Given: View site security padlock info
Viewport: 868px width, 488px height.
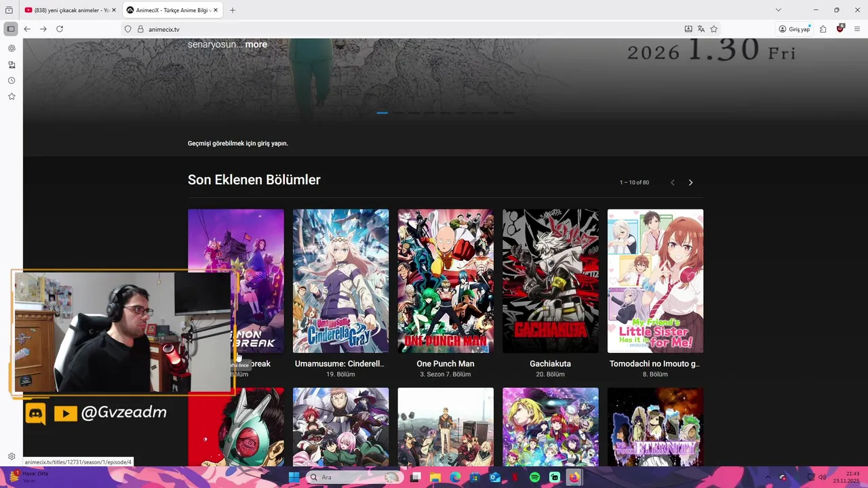Looking at the screenshot, I should click(x=140, y=29).
